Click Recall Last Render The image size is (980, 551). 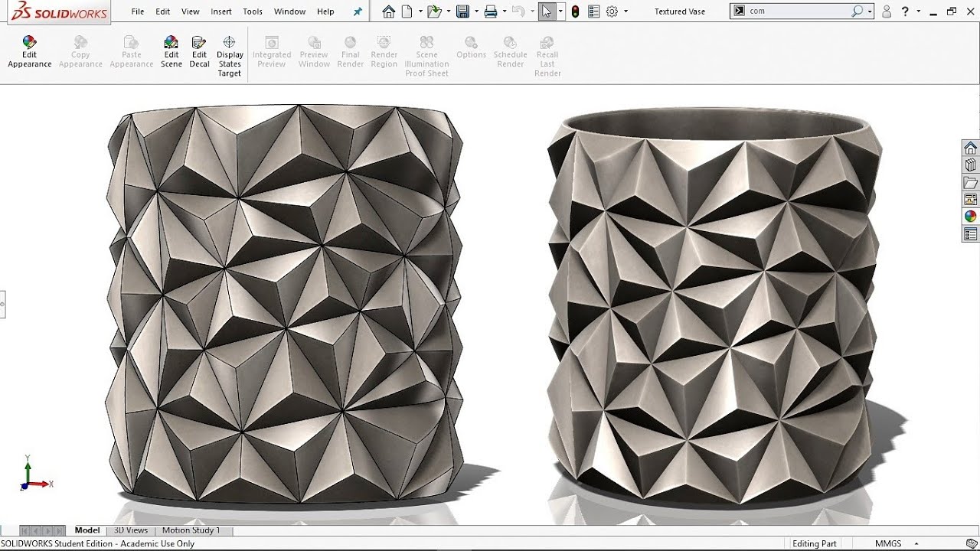coord(547,57)
